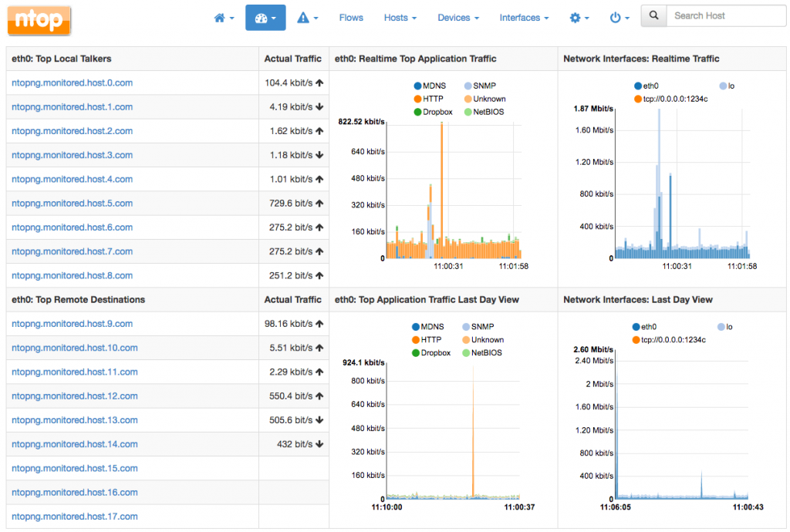
Task: Click Dropbox green legend swatch in last day view
Action: pyautogui.click(x=417, y=353)
